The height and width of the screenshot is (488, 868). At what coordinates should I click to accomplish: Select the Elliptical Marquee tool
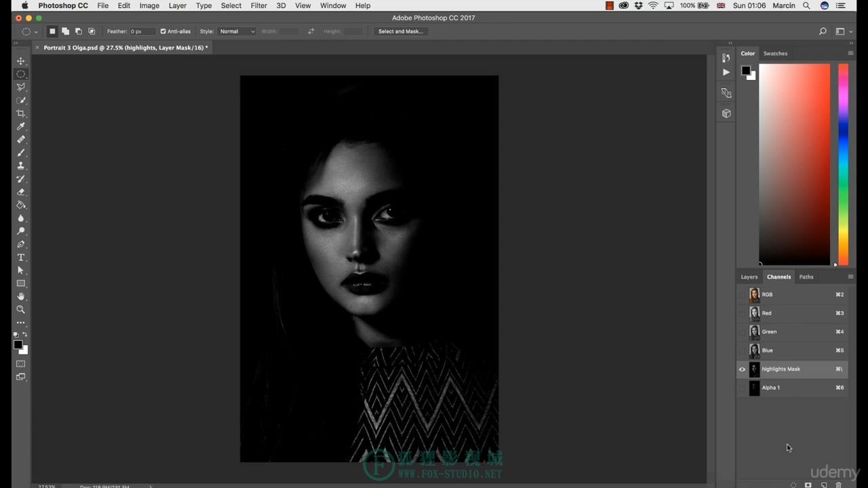point(21,74)
